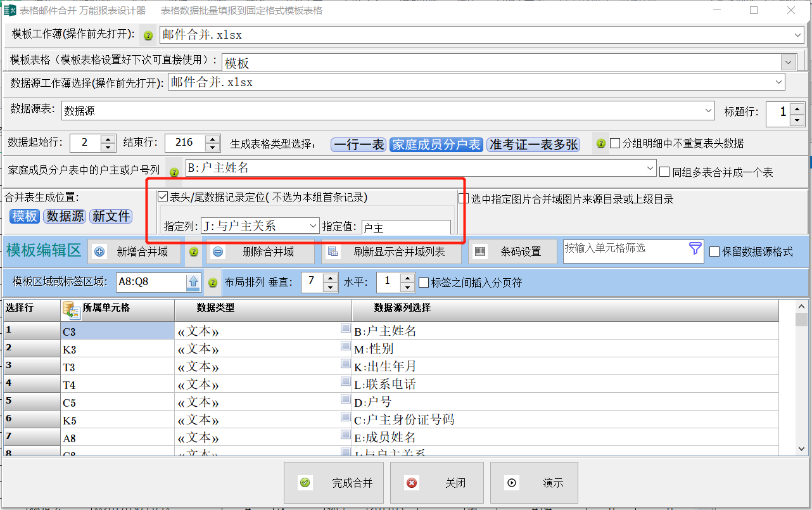Click help icon left of 布局排列 label
The width and height of the screenshot is (812, 510).
(213, 283)
